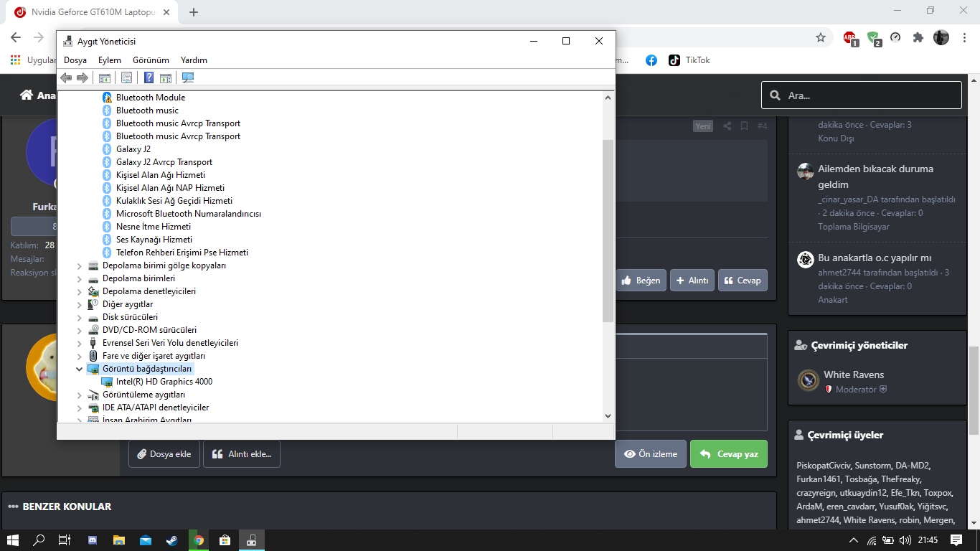This screenshot has width=980, height=551.
Task: Open Microsoft Store from the taskbar
Action: coord(225,540)
